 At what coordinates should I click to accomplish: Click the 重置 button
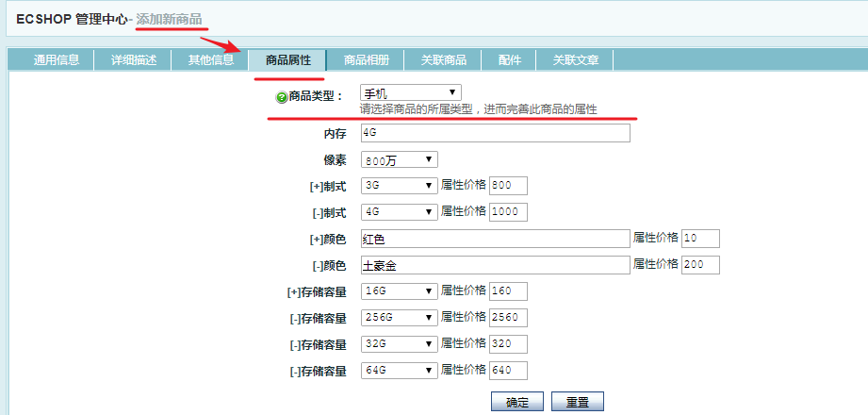click(577, 402)
